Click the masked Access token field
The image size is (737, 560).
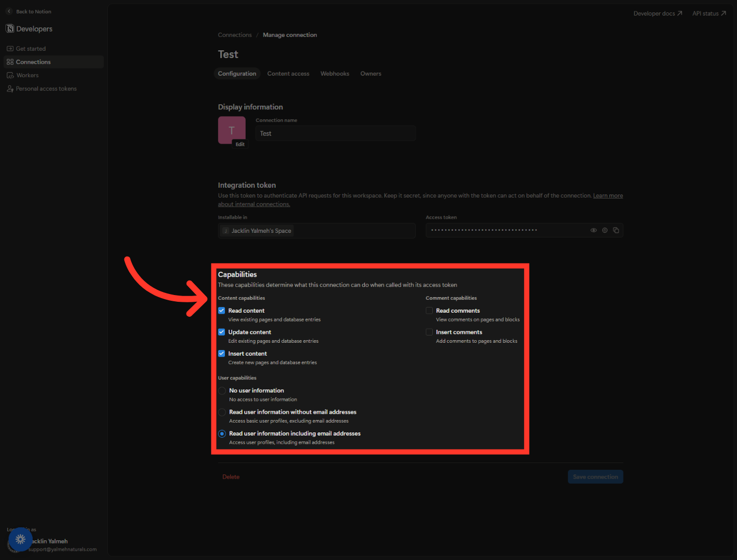(525, 230)
